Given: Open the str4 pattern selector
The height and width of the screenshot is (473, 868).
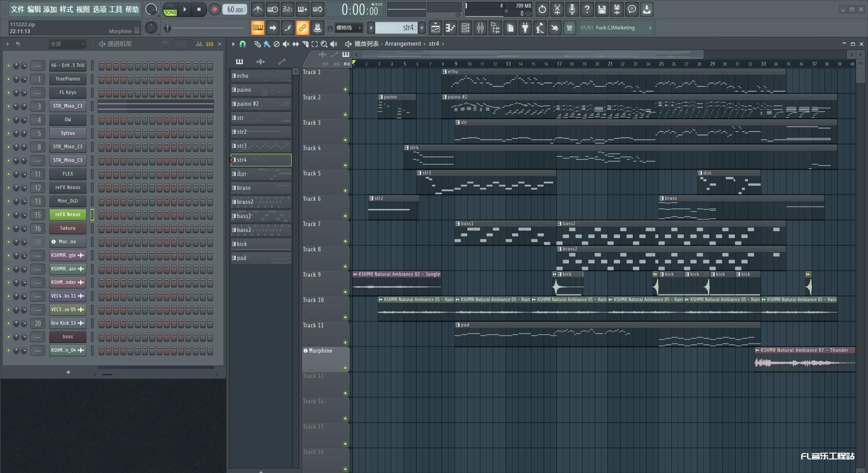Looking at the screenshot, I should point(396,28).
